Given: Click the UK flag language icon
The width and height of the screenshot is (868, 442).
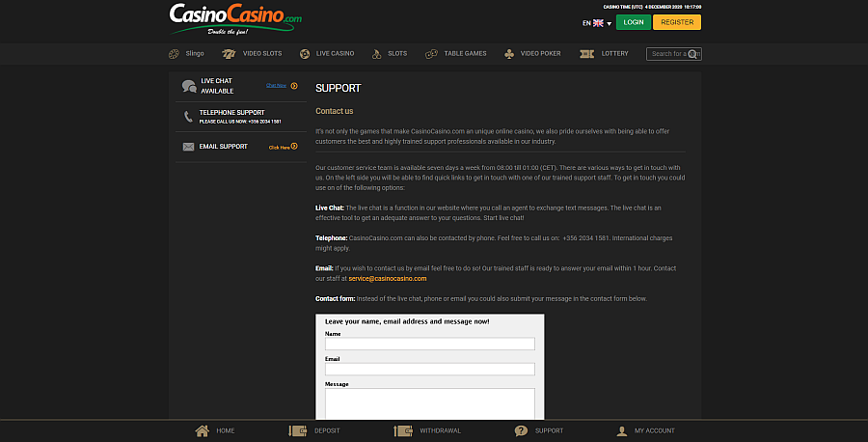Looking at the screenshot, I should pyautogui.click(x=598, y=23).
